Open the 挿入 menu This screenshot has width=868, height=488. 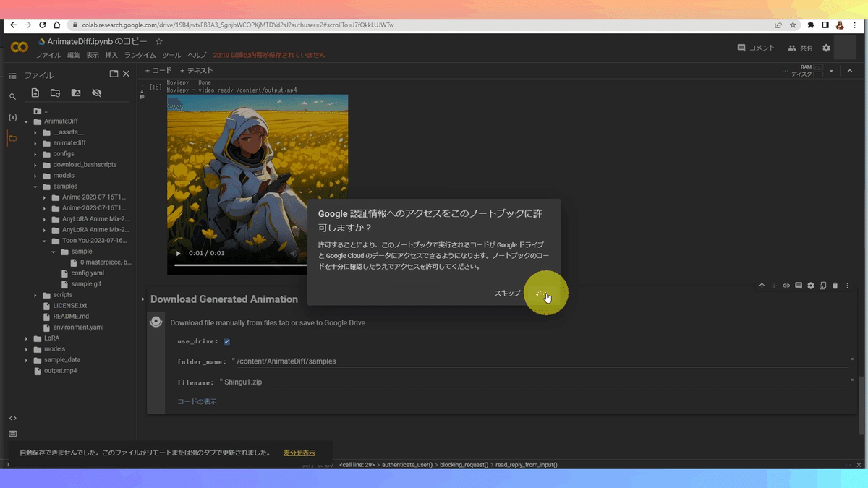[x=111, y=55]
